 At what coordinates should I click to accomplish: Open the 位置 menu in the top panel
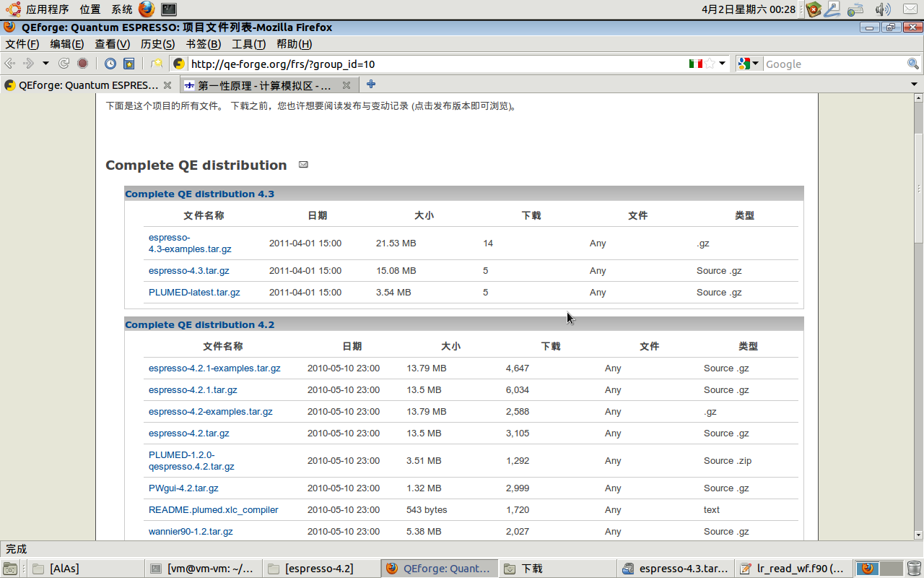[90, 9]
